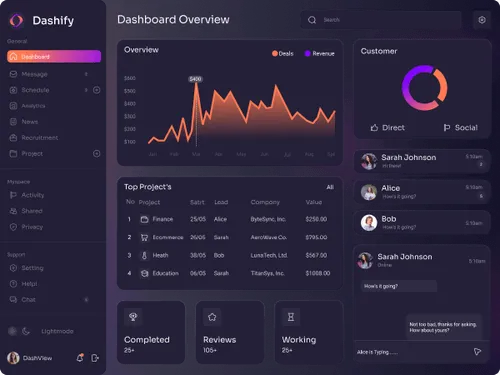This screenshot has width=500, height=375.
Task: Open the Working 25+ card
Action: coord(309,332)
